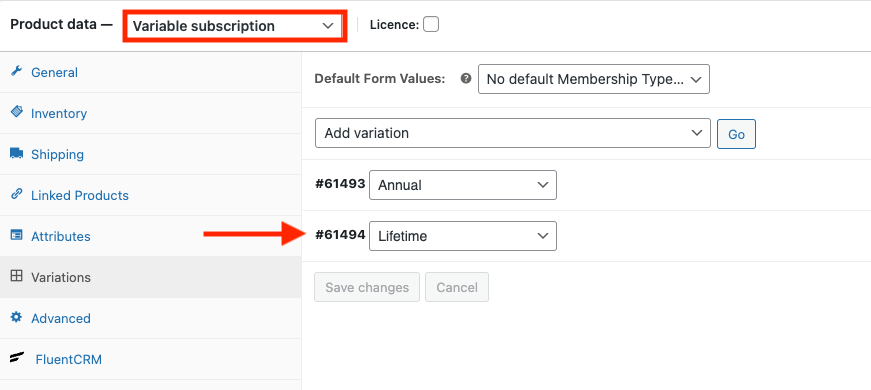Open the Annual dropdown for variation #61493
The image size is (871, 390).
463,185
